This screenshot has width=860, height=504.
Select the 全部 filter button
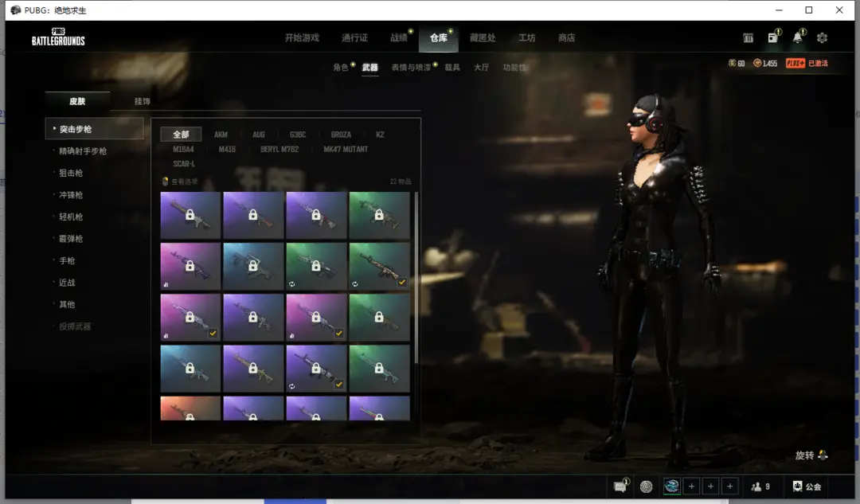point(181,135)
